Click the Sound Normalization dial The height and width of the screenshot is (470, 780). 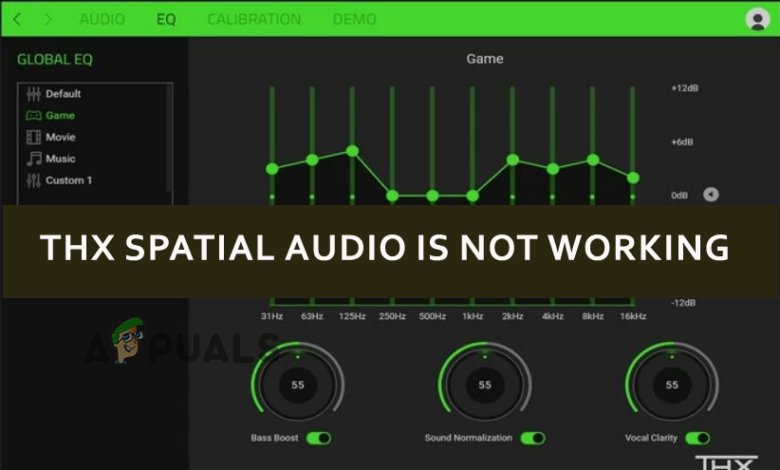[485, 384]
